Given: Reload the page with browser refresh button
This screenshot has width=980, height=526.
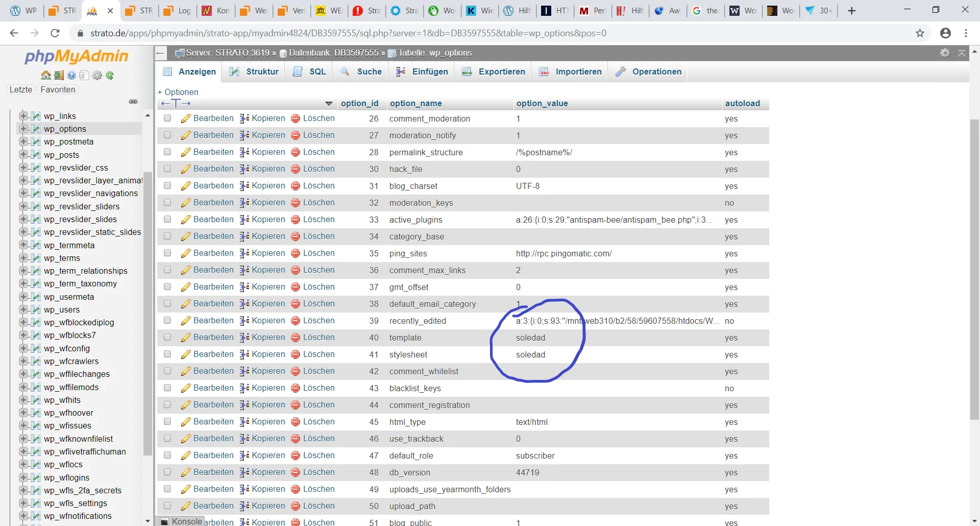Looking at the screenshot, I should pyautogui.click(x=55, y=33).
